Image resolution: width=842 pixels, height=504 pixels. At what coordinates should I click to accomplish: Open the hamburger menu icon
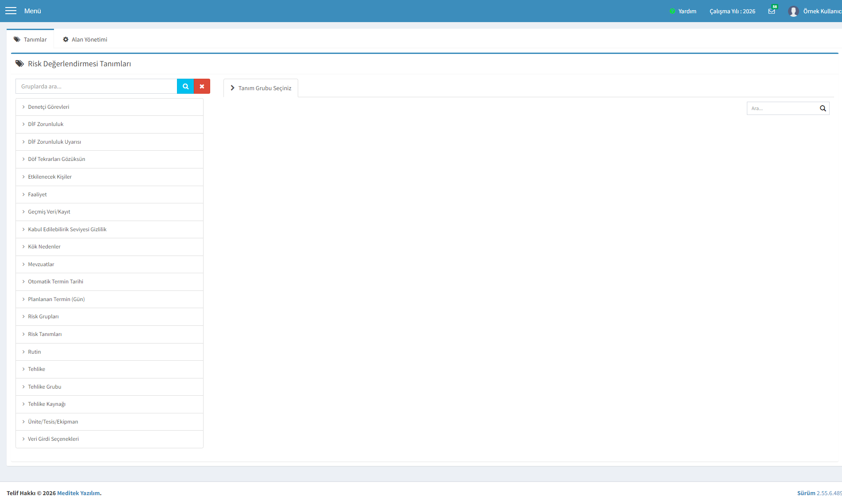coord(11,11)
